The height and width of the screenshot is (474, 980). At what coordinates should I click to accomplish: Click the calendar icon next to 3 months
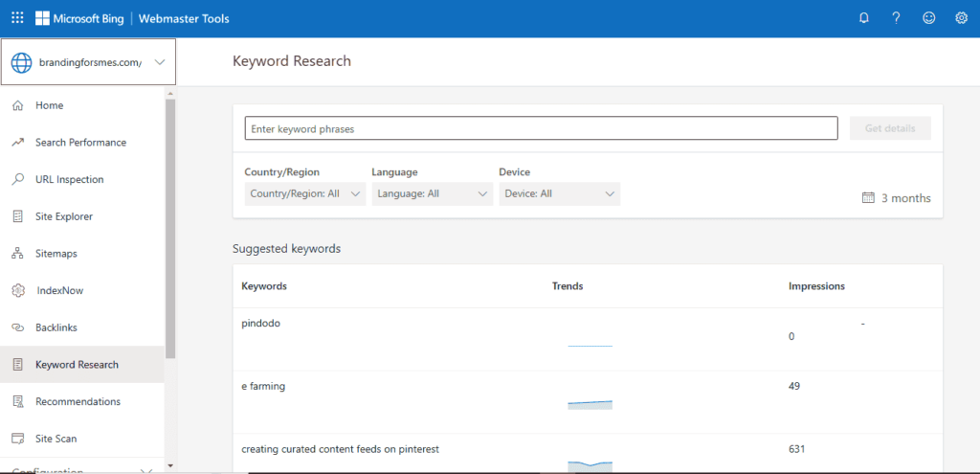(x=868, y=198)
